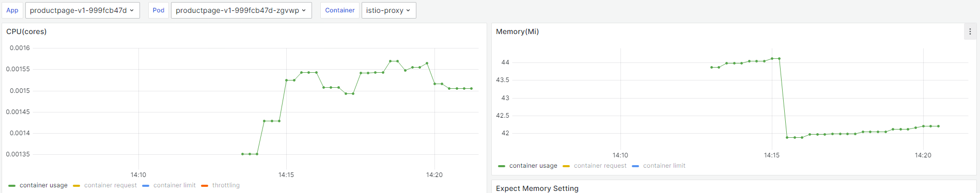This screenshot has height=193, width=980.
Task: Click the Expect Memory Setting panel title
Action: coord(537,188)
